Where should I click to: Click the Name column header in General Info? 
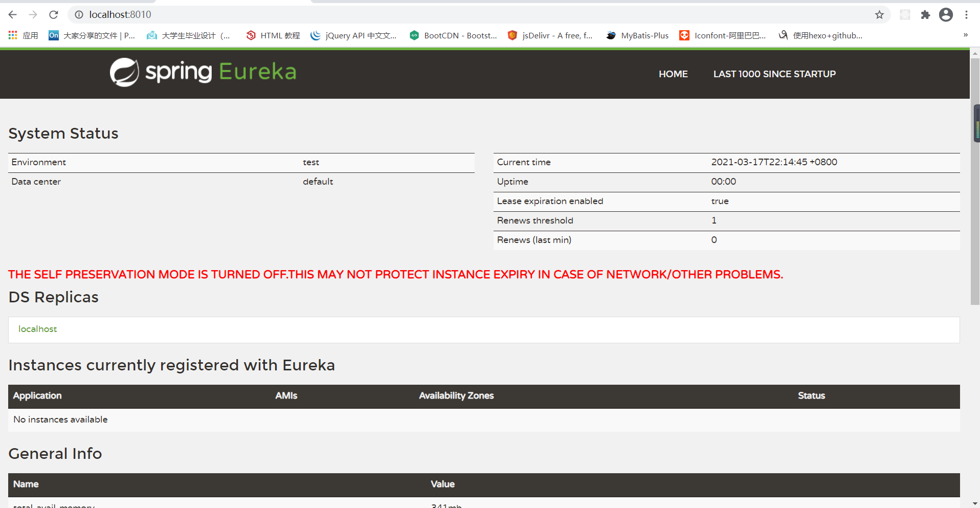point(26,484)
